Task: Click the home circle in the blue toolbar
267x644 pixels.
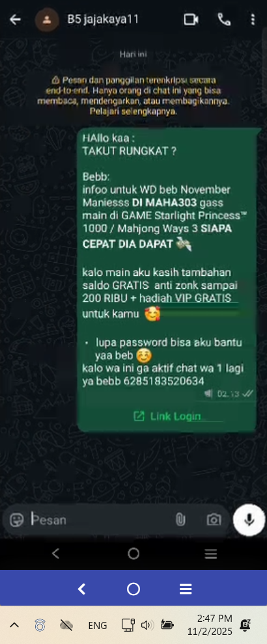Action: click(x=133, y=589)
